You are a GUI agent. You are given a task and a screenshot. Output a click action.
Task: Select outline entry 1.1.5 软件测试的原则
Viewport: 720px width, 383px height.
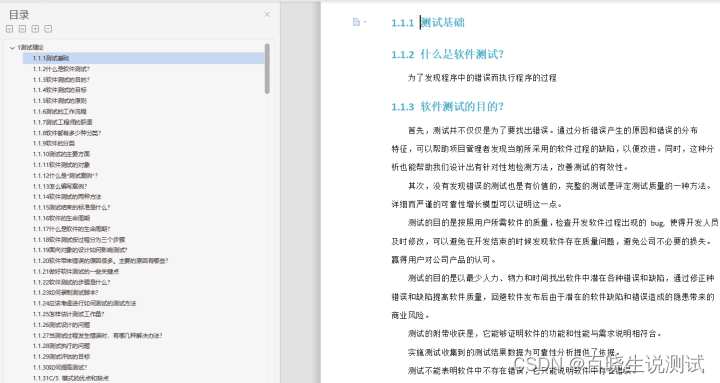60,101
